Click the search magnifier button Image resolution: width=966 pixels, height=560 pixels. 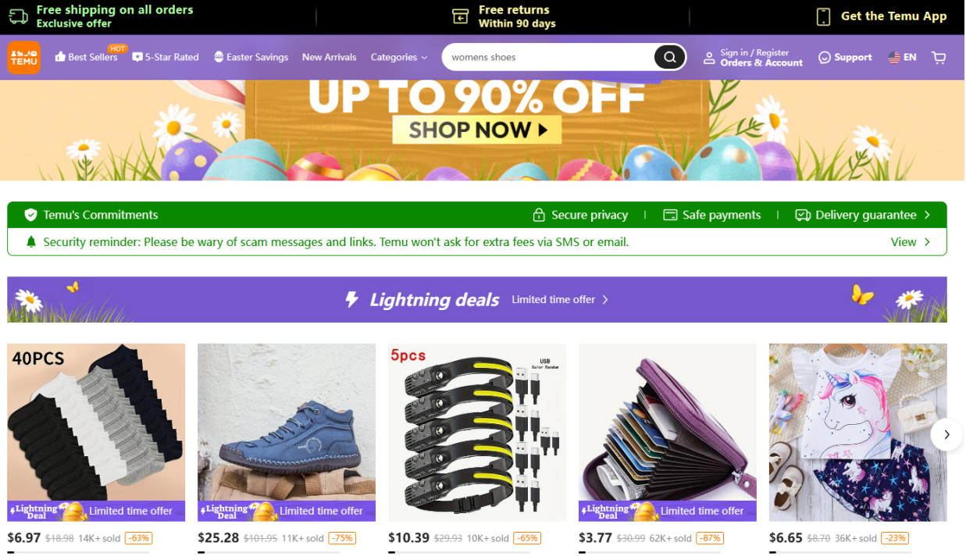point(669,57)
